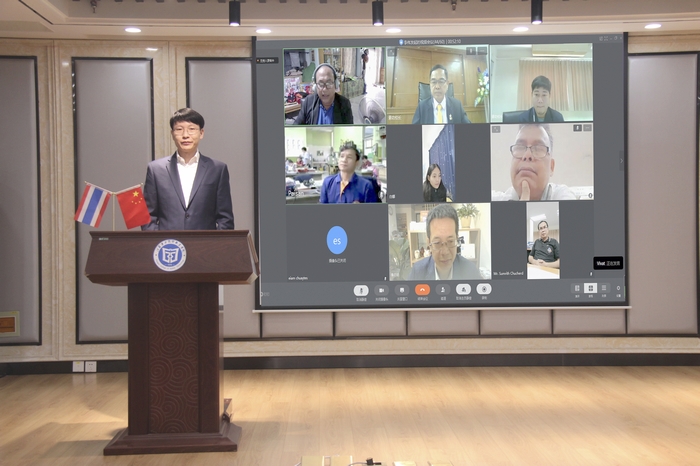Click the share screen icon in the toolbar
700x466 pixels.
pyautogui.click(x=402, y=289)
